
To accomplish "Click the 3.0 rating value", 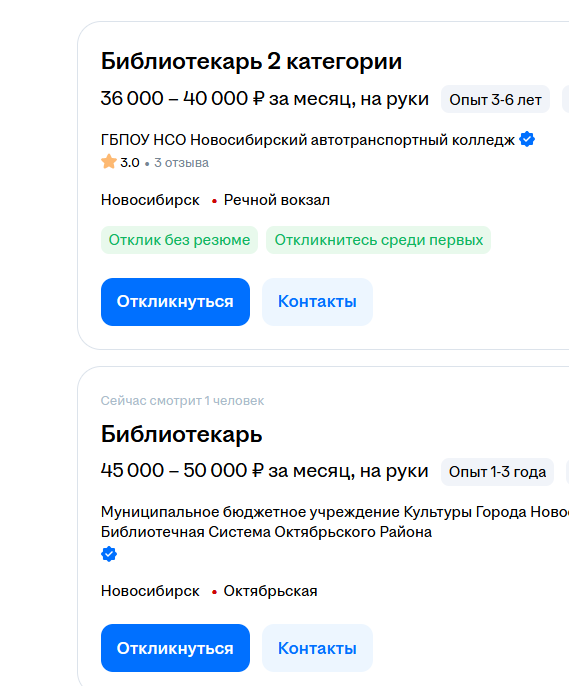I will 130,163.
